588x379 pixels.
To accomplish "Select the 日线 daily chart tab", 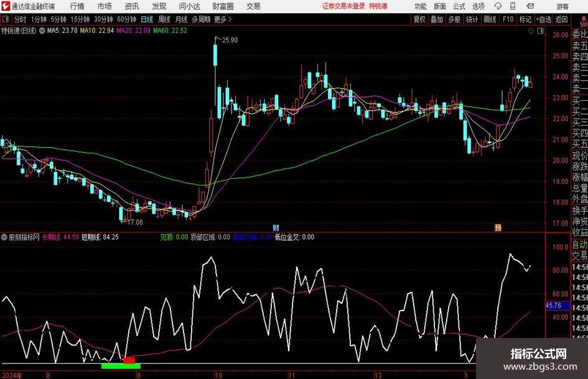I will click(147, 19).
